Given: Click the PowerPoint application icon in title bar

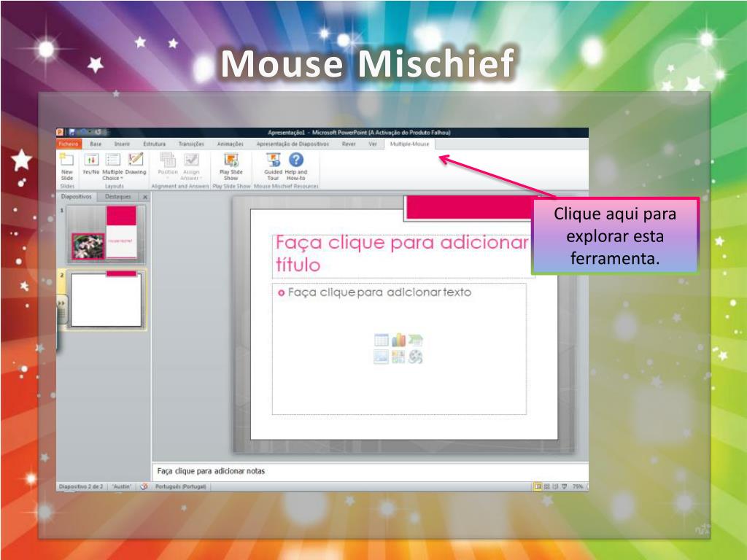Looking at the screenshot, I should [60, 132].
